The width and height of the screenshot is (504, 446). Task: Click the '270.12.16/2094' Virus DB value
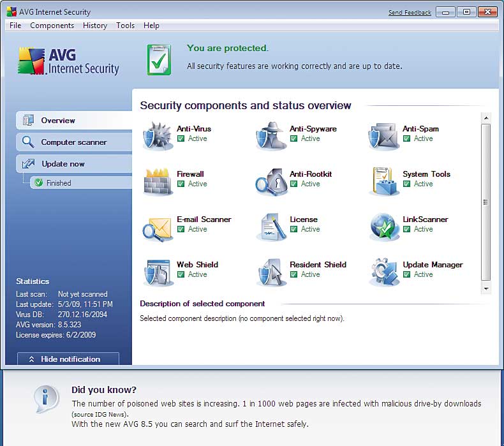[82, 315]
